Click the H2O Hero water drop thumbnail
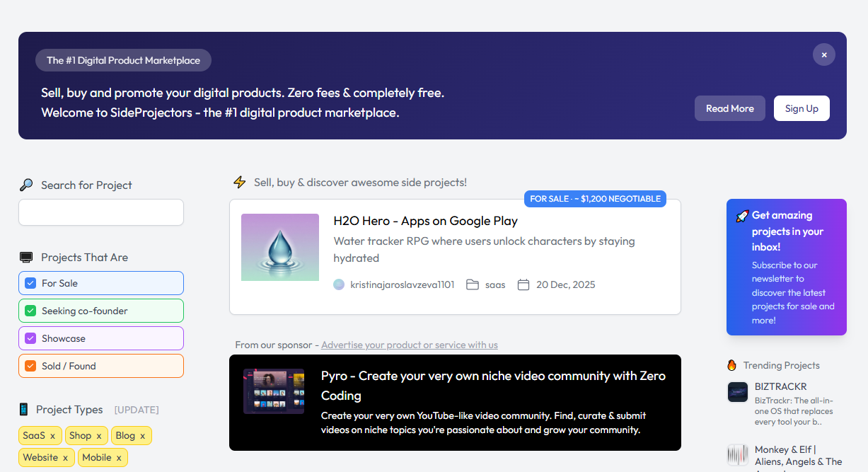Viewport: 868px width, 472px height. [280, 248]
